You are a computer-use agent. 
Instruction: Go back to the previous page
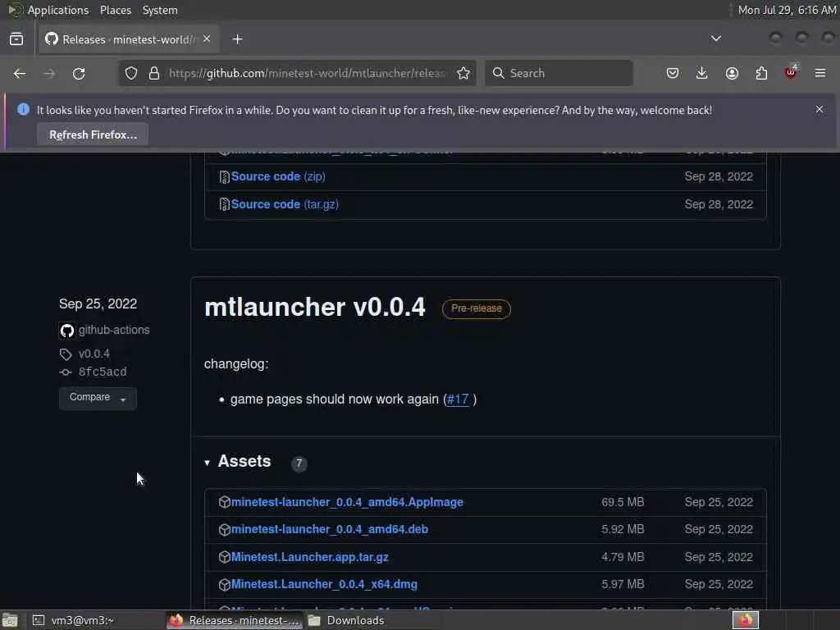(20, 73)
